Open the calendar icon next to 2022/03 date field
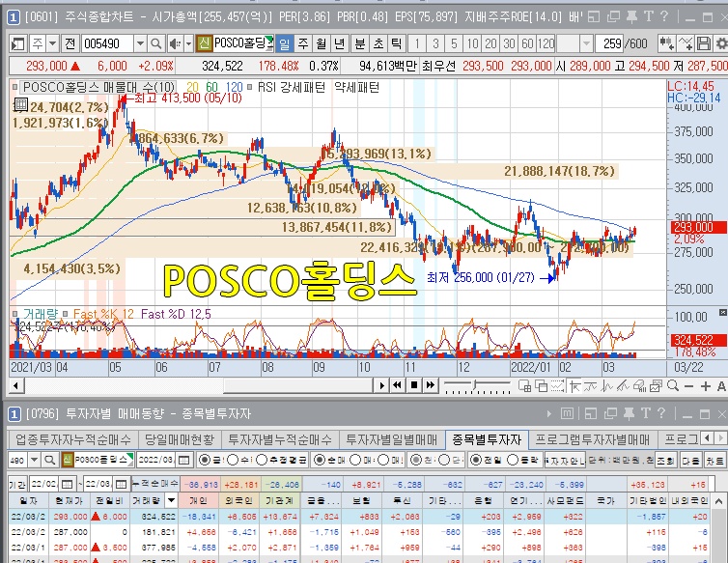 (184, 461)
